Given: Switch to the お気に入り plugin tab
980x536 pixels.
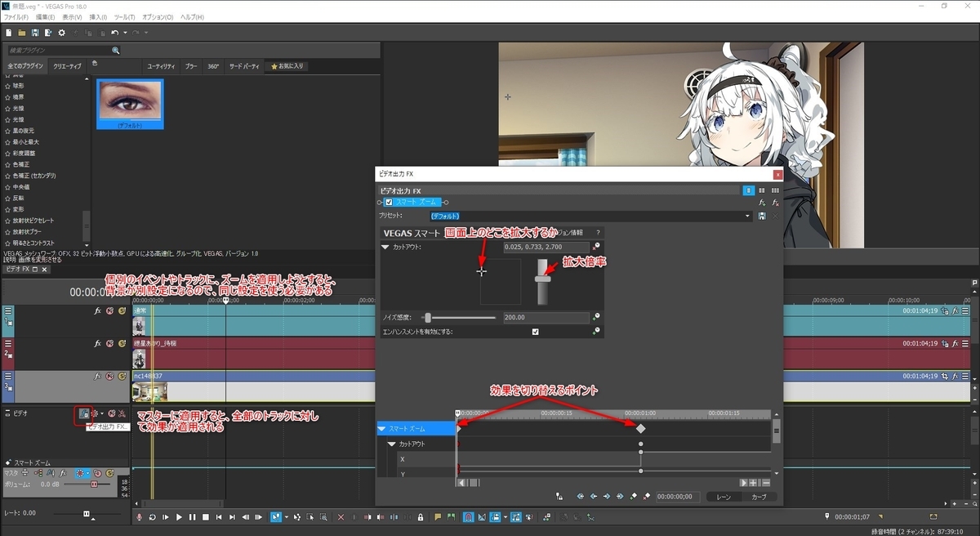Looking at the screenshot, I should [287, 65].
